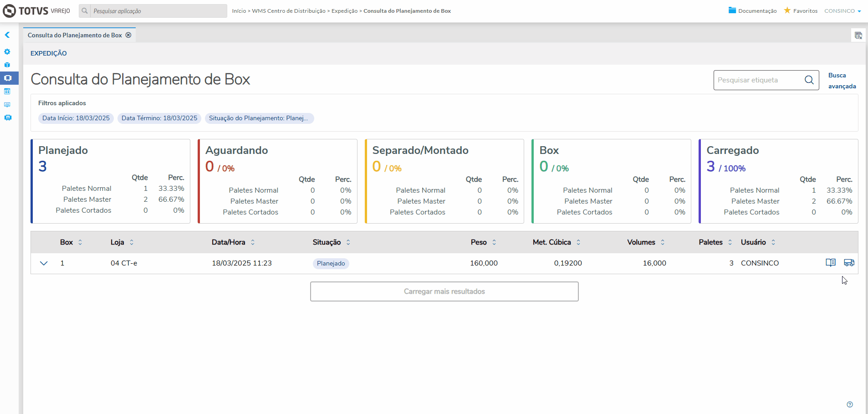Click the Situação do Planejamento filter chip
This screenshot has width=868, height=414.
[259, 118]
